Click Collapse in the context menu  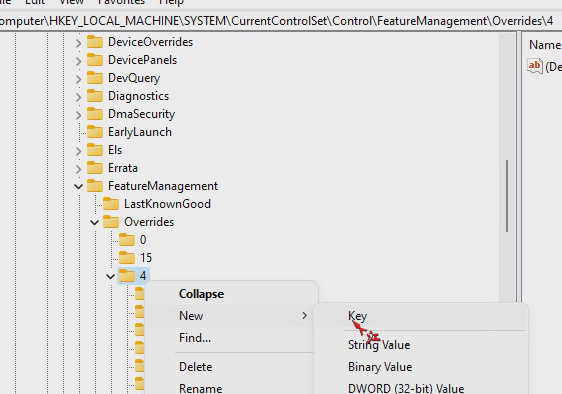pos(201,294)
